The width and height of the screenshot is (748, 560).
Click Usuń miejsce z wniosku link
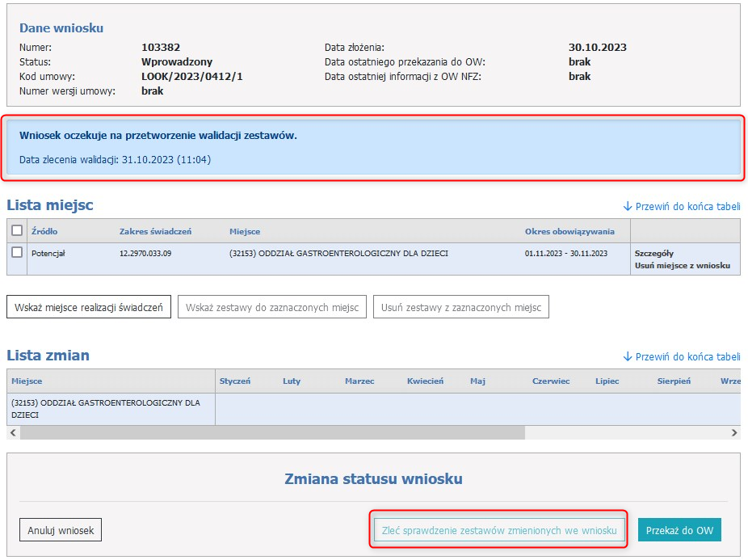click(x=682, y=265)
